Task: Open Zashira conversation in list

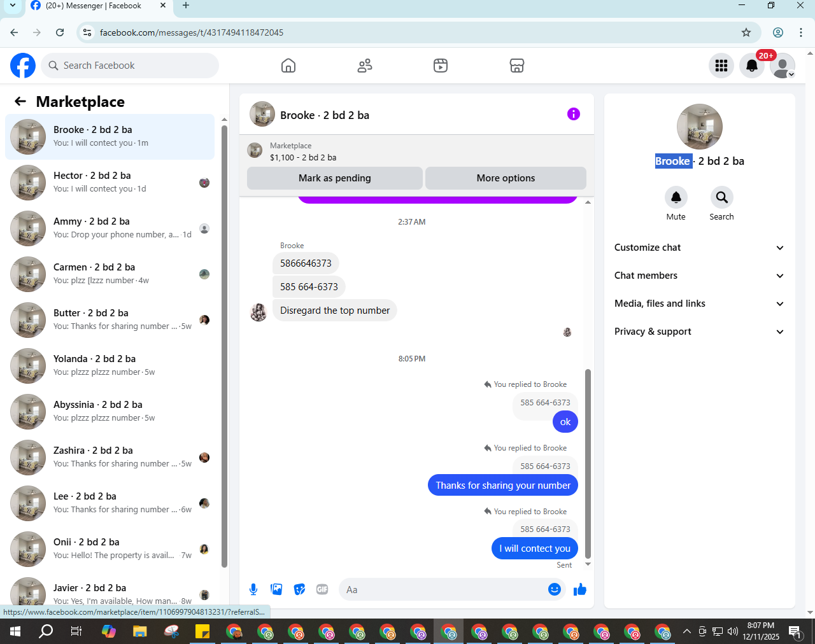Action: click(110, 458)
